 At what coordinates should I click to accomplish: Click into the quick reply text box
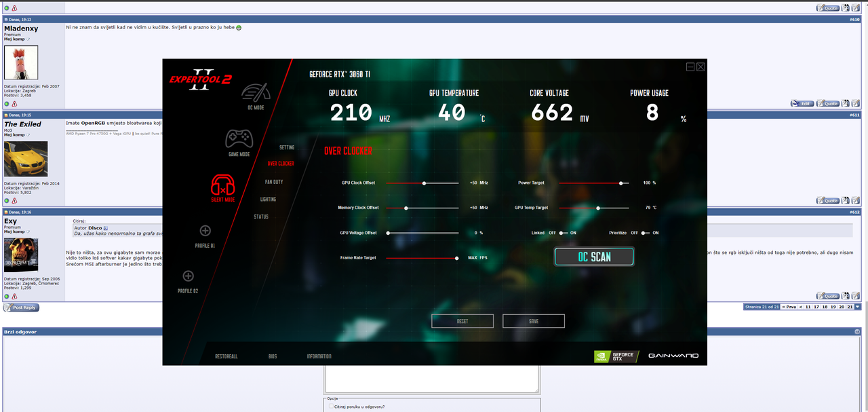click(x=432, y=379)
